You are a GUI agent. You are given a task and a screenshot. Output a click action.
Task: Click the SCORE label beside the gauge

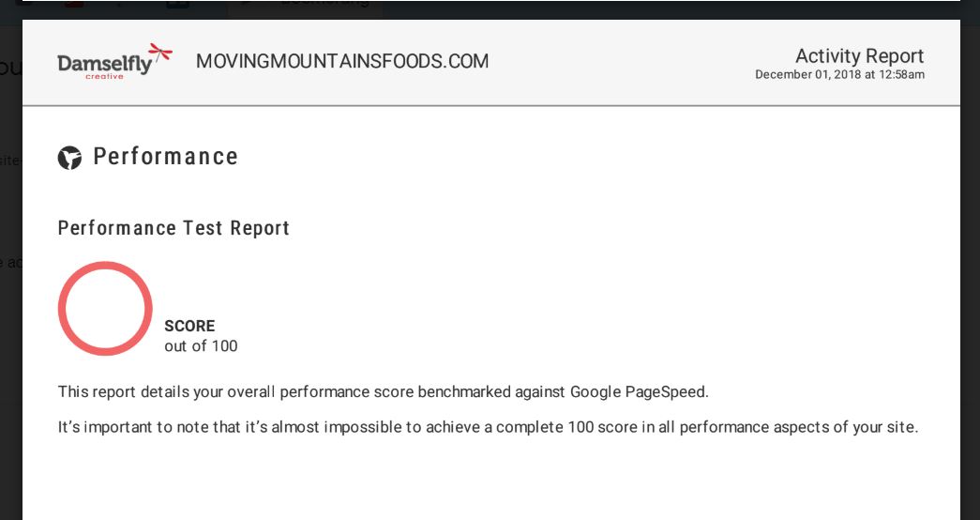coord(189,326)
